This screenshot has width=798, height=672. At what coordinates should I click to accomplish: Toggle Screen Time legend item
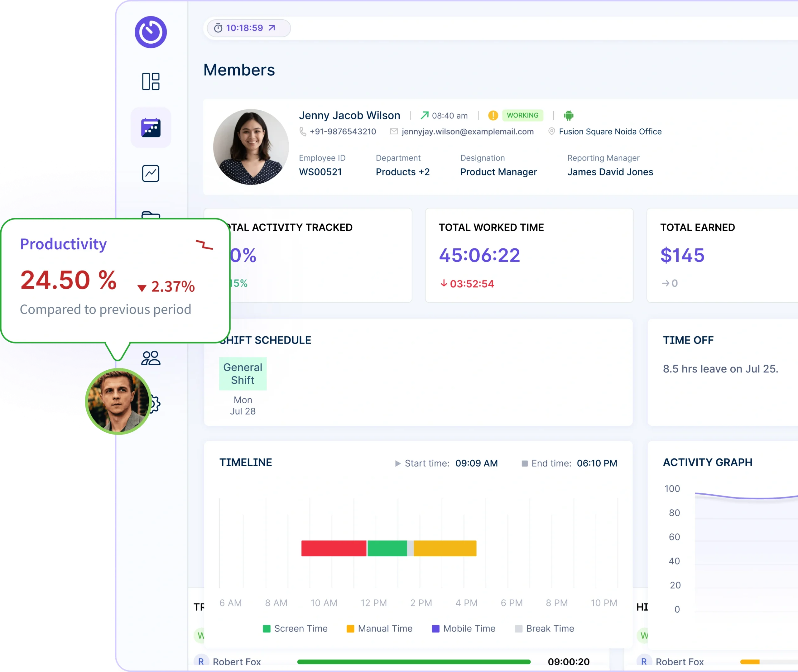[x=295, y=629]
